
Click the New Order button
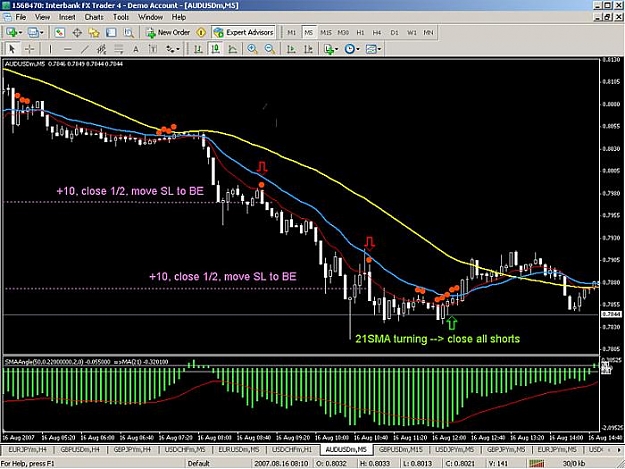pos(168,33)
